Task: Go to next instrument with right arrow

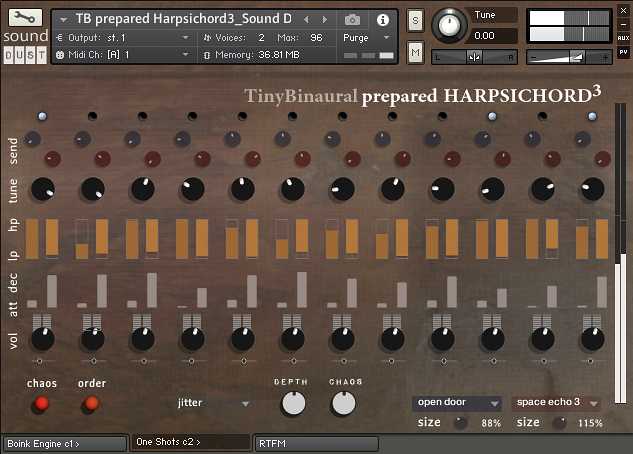Action: [324, 19]
